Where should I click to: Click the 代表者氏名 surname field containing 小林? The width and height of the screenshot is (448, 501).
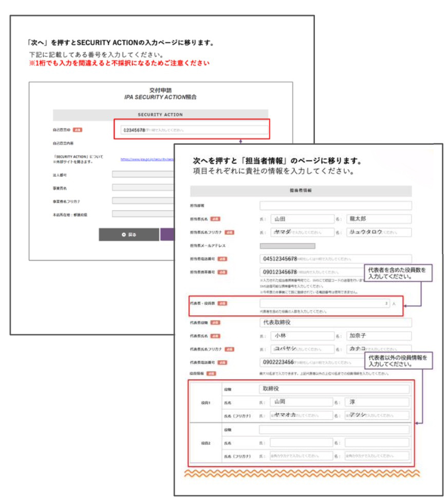click(x=302, y=336)
